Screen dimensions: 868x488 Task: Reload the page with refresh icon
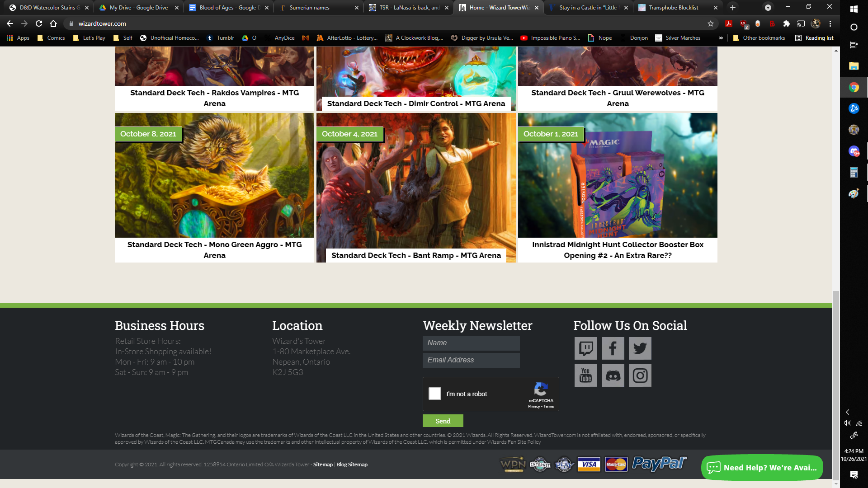coord(39,23)
